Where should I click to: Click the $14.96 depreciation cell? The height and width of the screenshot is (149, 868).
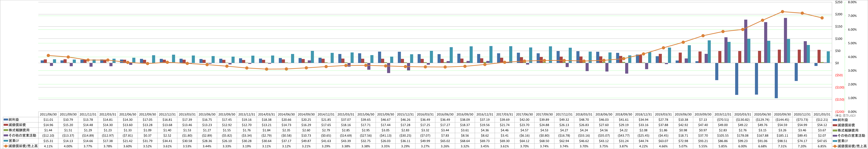(x=48, y=125)
